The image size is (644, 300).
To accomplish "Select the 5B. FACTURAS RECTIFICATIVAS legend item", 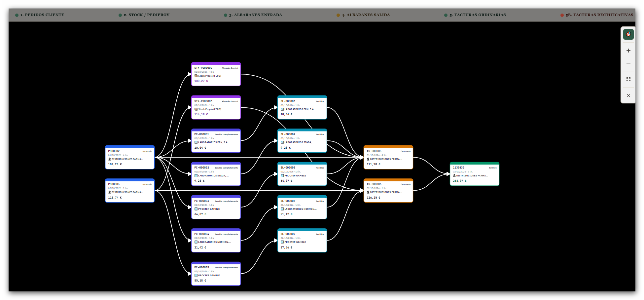I will (x=597, y=15).
